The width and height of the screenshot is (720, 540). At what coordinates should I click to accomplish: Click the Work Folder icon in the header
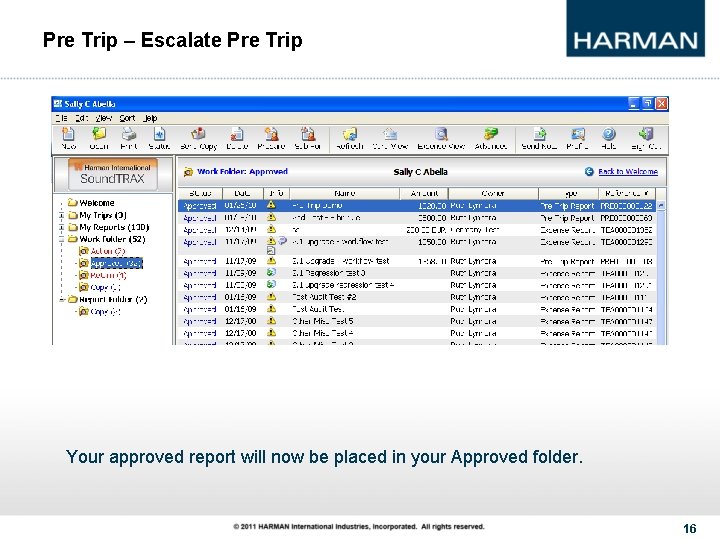(x=188, y=172)
